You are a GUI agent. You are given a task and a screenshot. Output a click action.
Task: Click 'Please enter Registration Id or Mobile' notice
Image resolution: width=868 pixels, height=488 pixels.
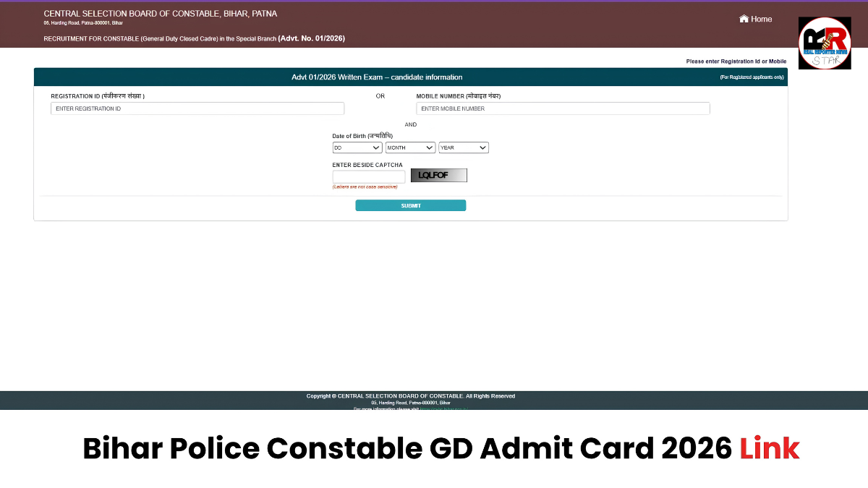tap(736, 61)
